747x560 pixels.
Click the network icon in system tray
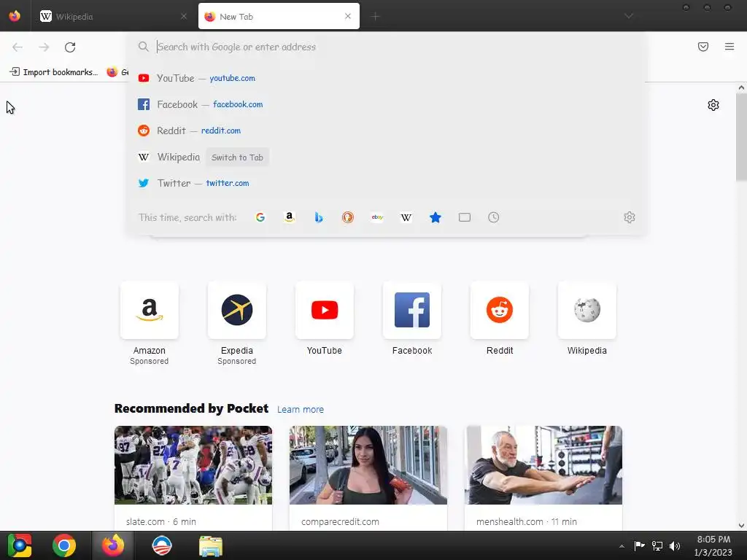pyautogui.click(x=657, y=545)
